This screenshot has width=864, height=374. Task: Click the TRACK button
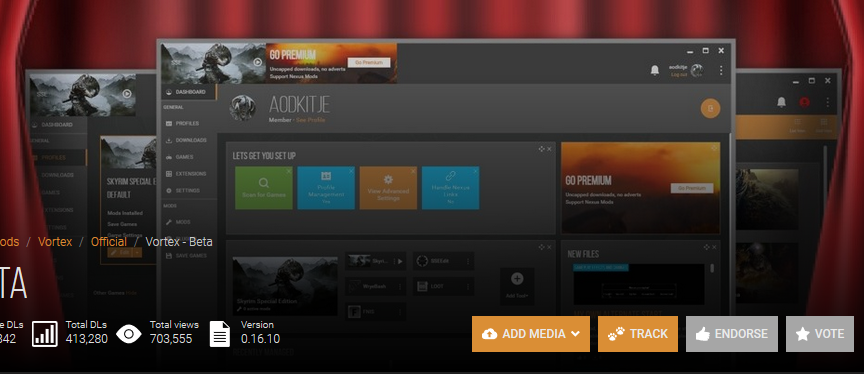(x=638, y=334)
